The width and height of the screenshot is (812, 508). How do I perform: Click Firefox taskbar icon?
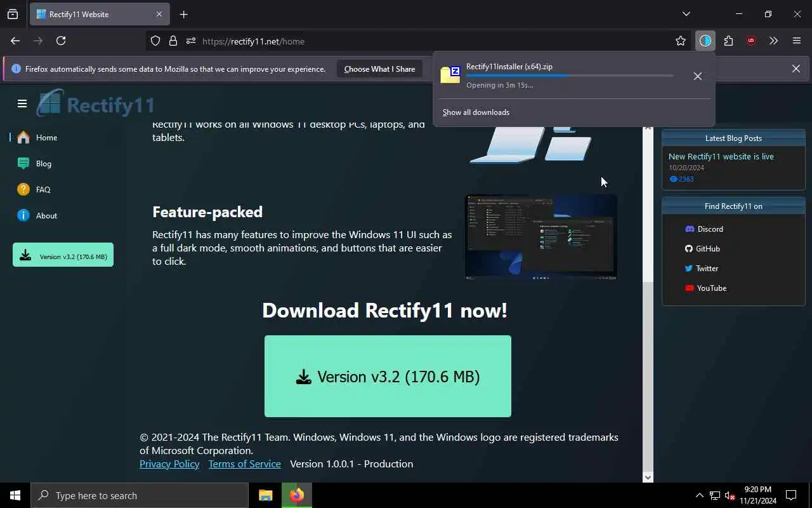pos(296,495)
